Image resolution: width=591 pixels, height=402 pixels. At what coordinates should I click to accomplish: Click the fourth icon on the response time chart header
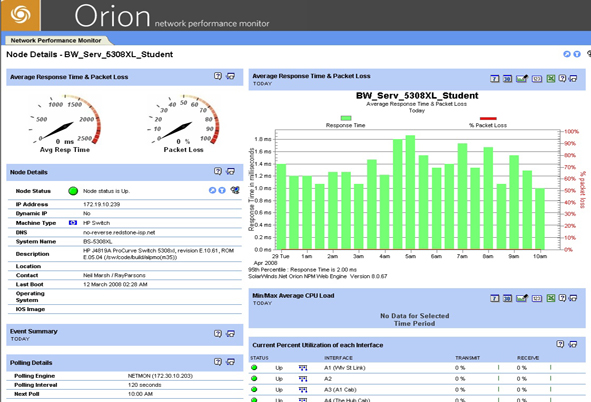pos(537,79)
